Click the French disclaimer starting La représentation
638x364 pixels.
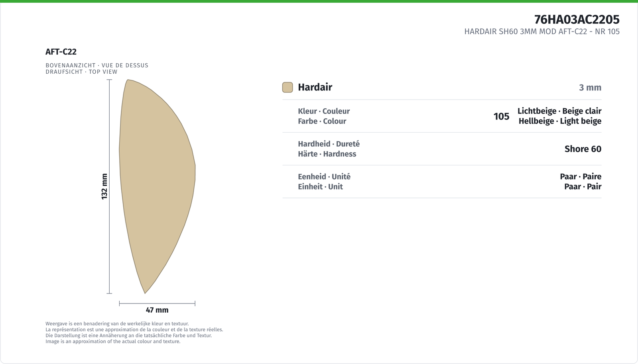[x=134, y=330]
